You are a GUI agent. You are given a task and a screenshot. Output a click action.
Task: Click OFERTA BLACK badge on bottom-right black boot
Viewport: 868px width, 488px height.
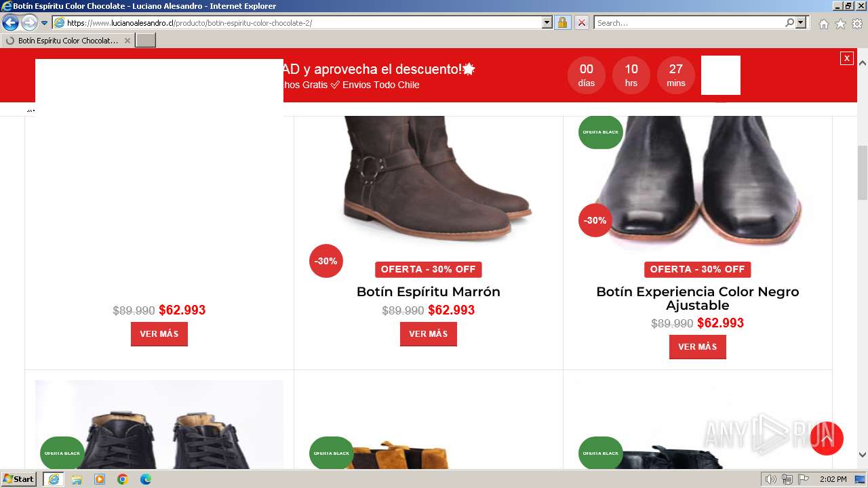point(601,453)
